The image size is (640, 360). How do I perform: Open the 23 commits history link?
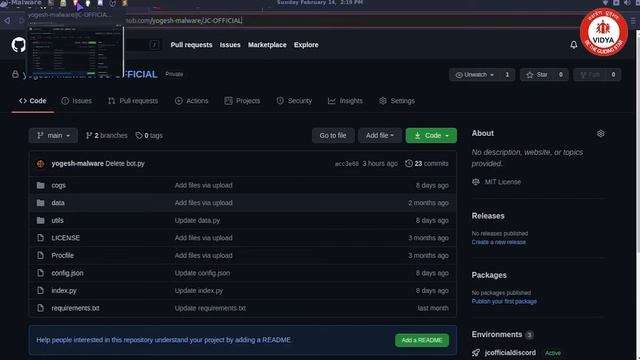[427, 164]
